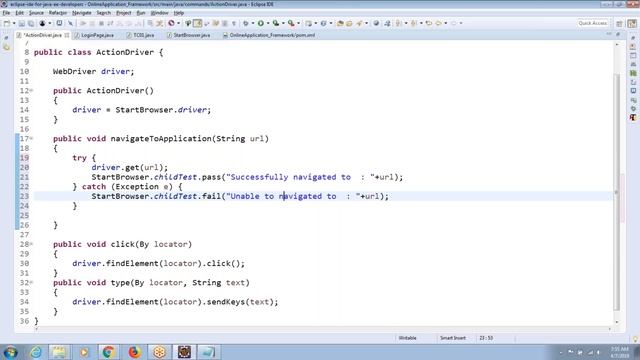Open the Search menu
This screenshot has width=640, height=360.
[104, 13]
